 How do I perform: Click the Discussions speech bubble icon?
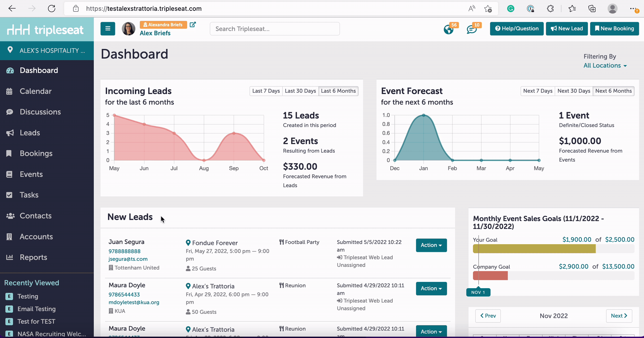(x=10, y=112)
